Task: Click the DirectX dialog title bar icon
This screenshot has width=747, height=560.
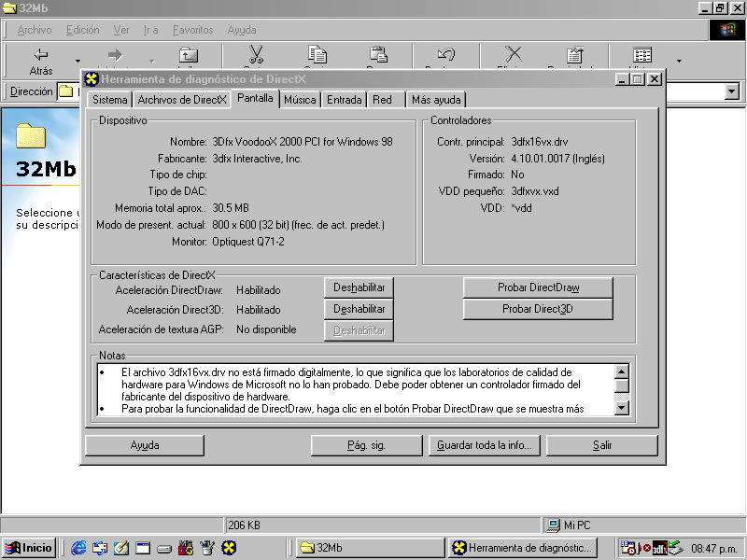Action: [x=91, y=79]
